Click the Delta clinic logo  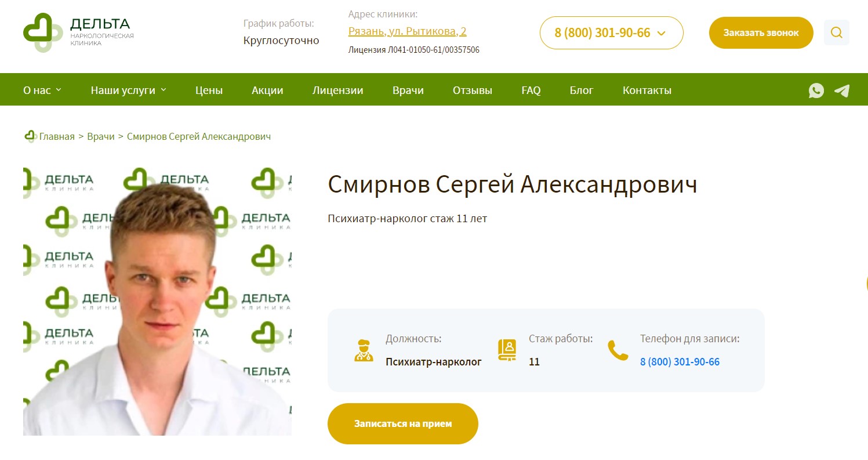point(78,32)
